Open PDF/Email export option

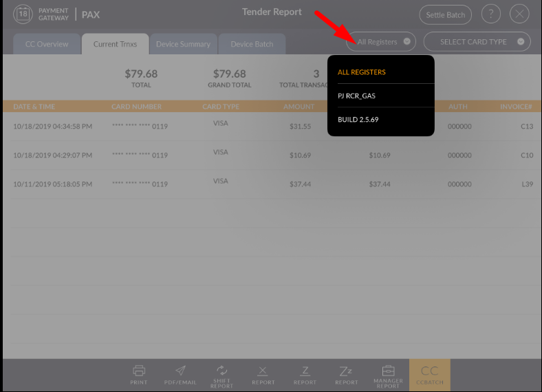pos(180,374)
